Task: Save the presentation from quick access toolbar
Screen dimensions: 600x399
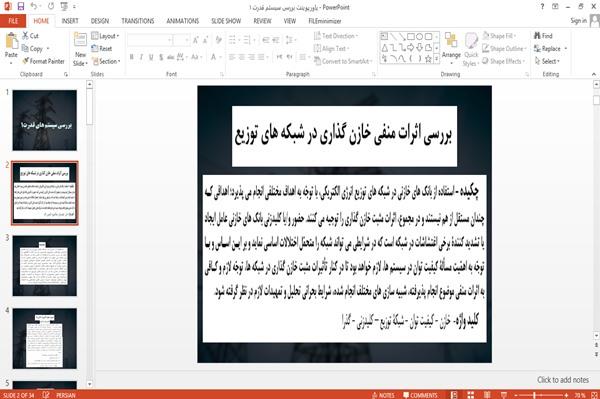Action: click(x=21, y=7)
